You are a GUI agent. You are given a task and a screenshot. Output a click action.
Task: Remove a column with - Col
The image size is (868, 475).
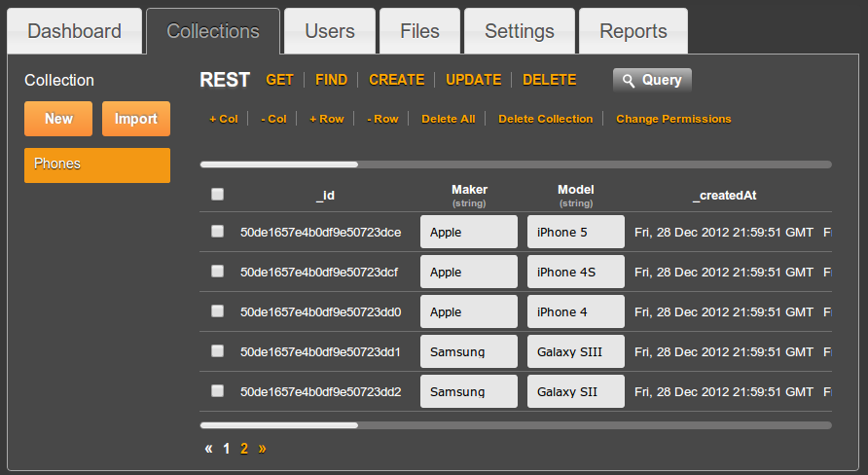(273, 119)
